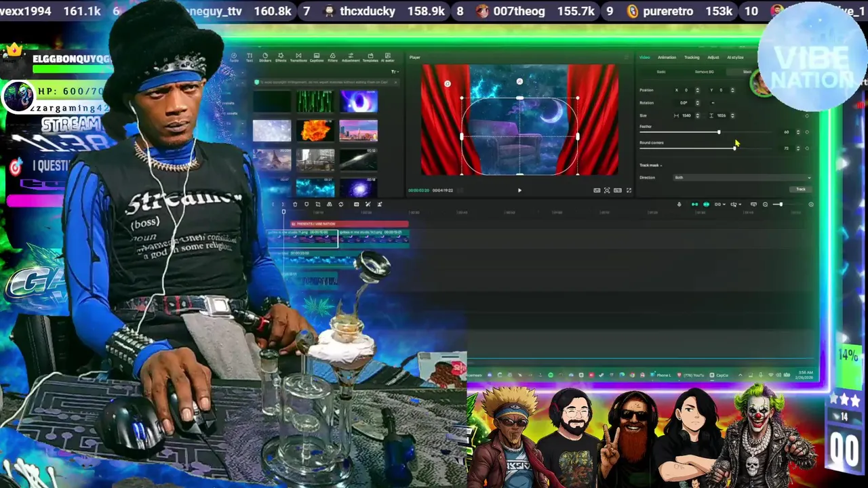868x488 pixels.
Task: Click the player fullscreen icon
Action: coord(629,190)
